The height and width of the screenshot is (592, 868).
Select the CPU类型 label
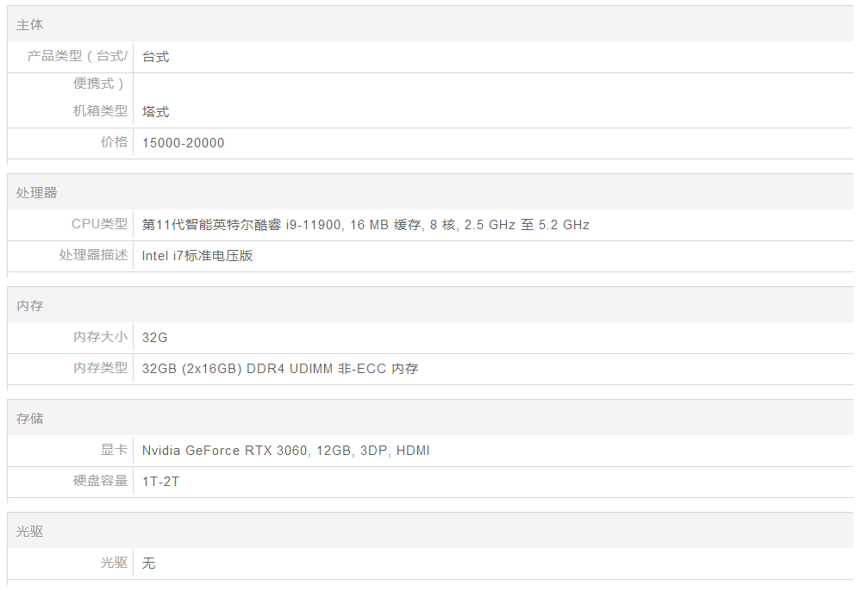click(x=99, y=224)
